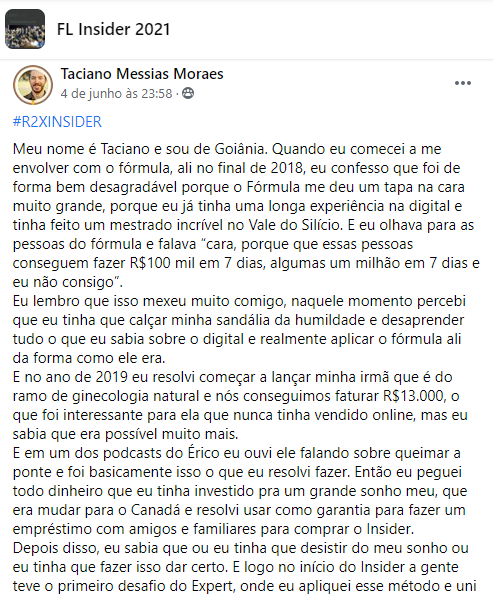Click the year 2019 in the post text
The image size is (493, 598).
[x=111, y=377]
